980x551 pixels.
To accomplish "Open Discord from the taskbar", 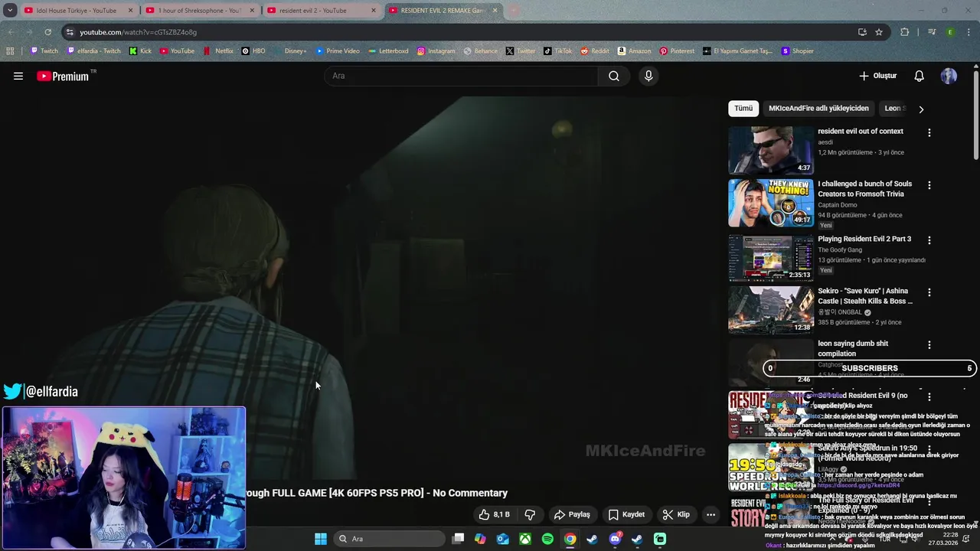I will coord(615,539).
